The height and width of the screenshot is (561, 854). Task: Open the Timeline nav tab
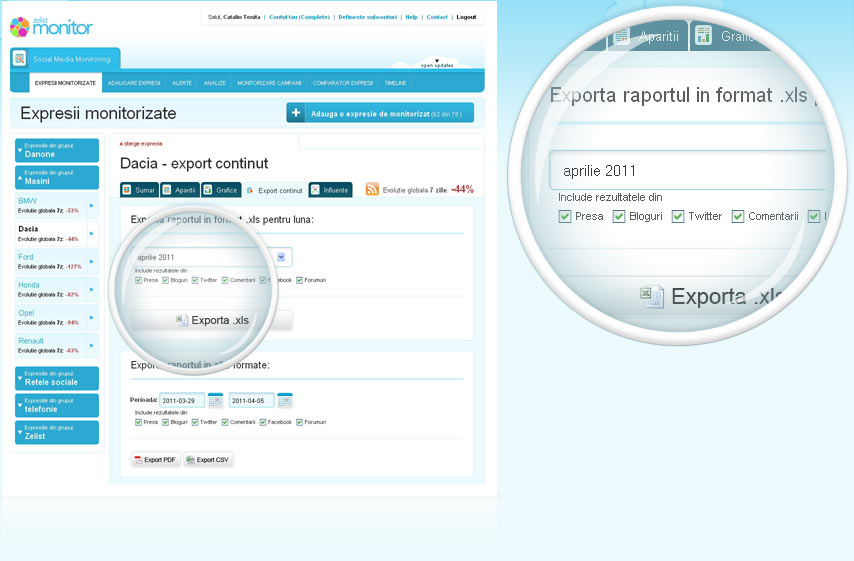point(395,83)
